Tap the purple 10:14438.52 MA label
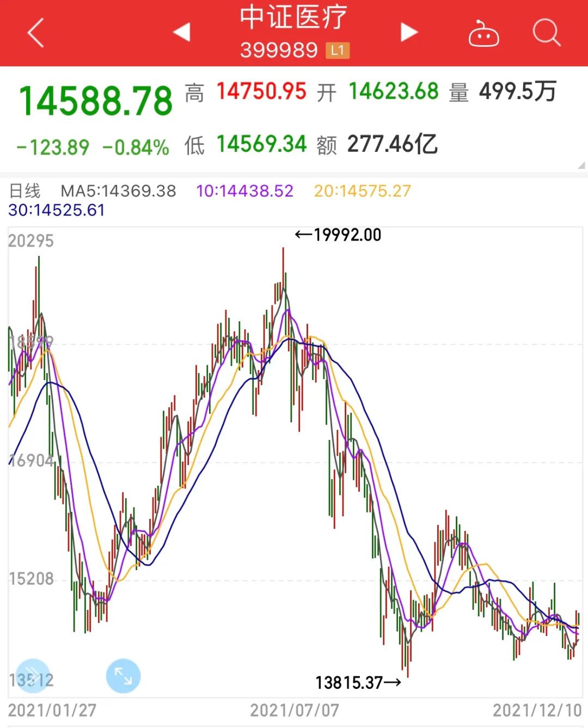The height and width of the screenshot is (728, 588). click(245, 191)
